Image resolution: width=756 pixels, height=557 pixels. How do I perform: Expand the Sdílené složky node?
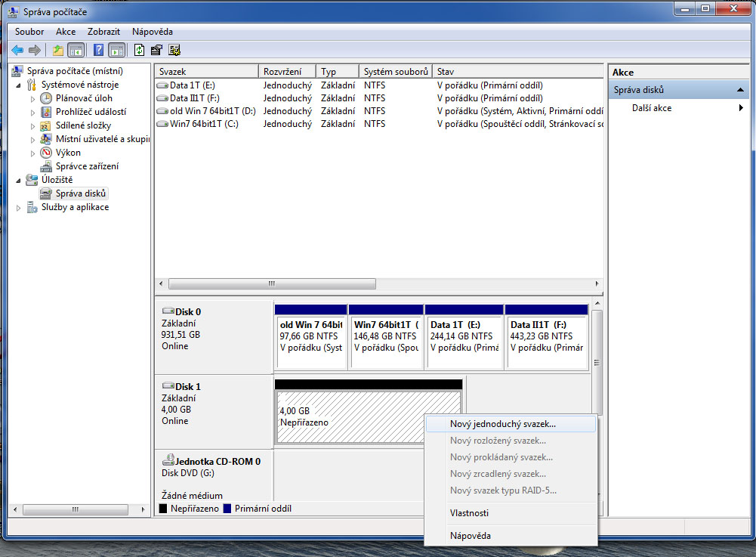pos(32,126)
